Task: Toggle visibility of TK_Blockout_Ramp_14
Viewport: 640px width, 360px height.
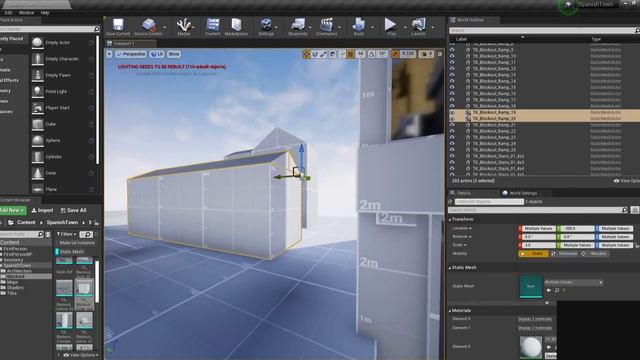Action: 452,81
